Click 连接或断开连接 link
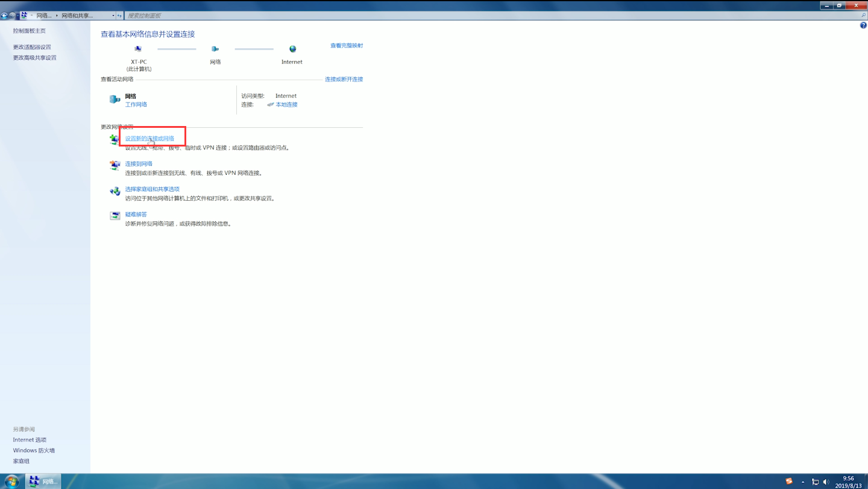 (344, 80)
